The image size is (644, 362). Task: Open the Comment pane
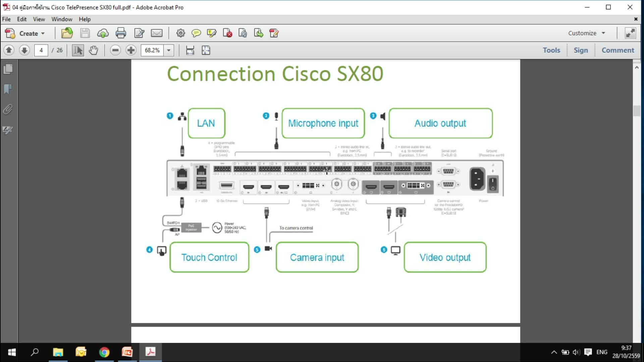[618, 50]
